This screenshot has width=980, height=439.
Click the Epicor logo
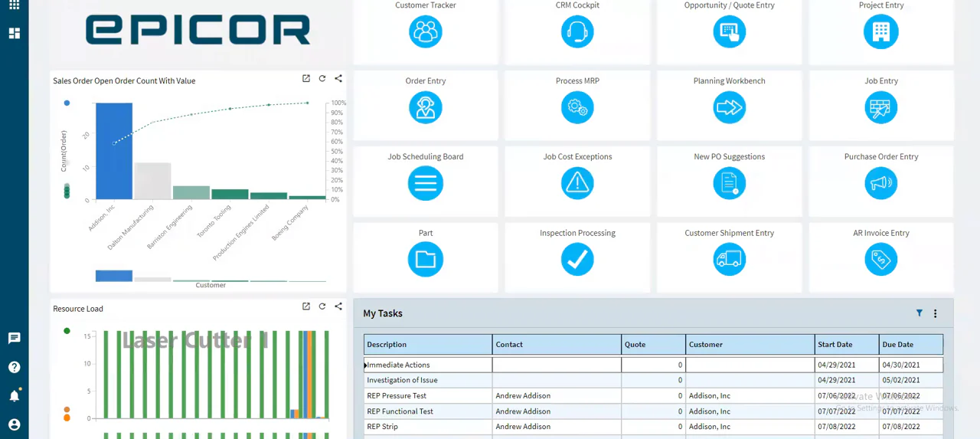[x=198, y=29]
